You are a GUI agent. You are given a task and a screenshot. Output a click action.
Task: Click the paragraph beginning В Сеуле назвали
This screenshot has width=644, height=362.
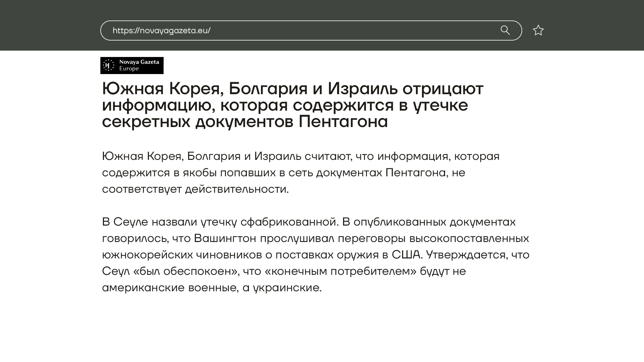pyautogui.click(x=315, y=255)
